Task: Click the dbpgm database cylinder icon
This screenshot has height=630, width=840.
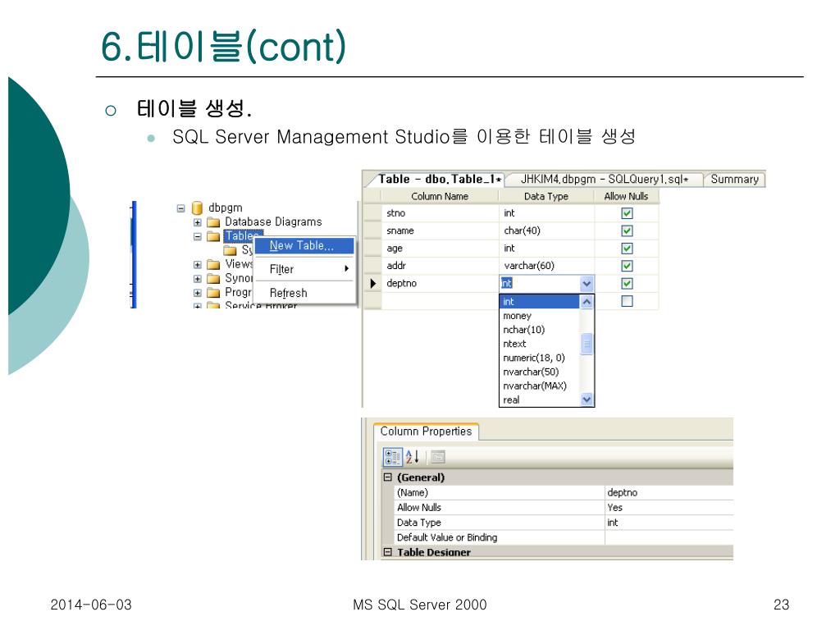Action: click(x=197, y=208)
